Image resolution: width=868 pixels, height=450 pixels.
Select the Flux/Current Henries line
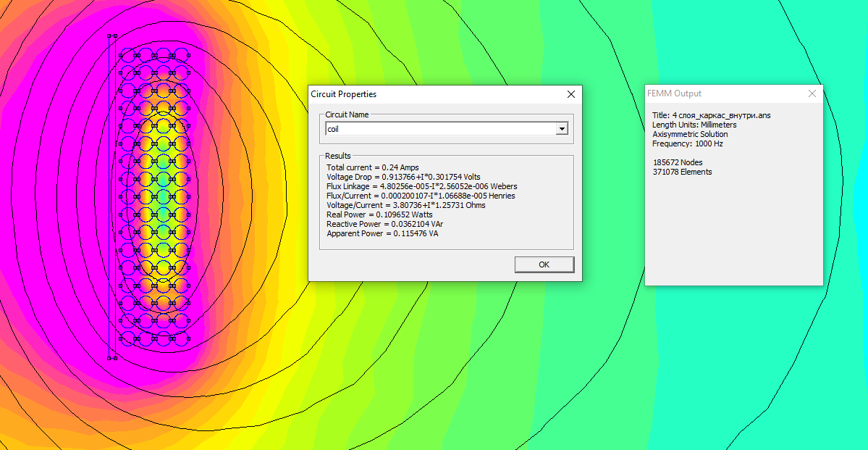[421, 196]
